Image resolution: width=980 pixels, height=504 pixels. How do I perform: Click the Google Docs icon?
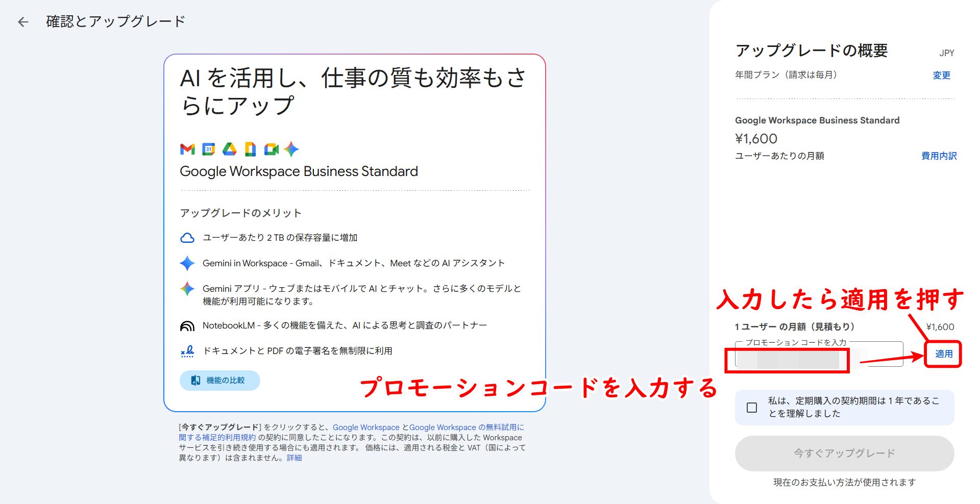pyautogui.click(x=250, y=149)
